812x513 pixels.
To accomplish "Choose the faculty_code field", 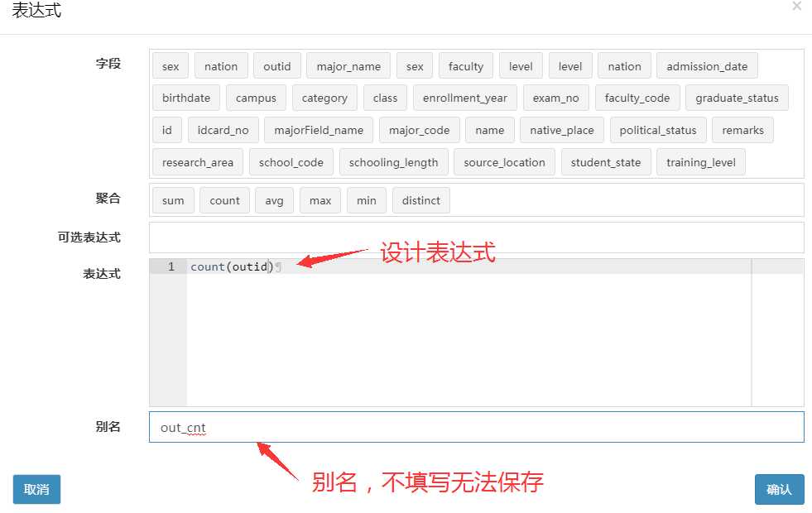I will (x=637, y=98).
